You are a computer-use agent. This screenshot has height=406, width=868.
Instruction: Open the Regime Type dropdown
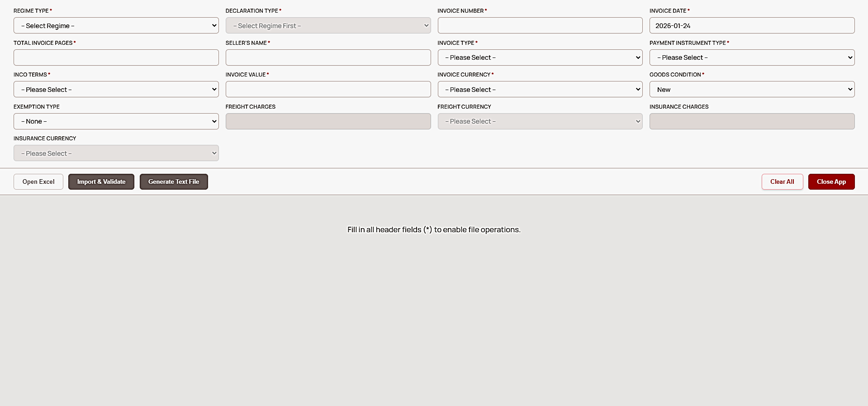116,25
